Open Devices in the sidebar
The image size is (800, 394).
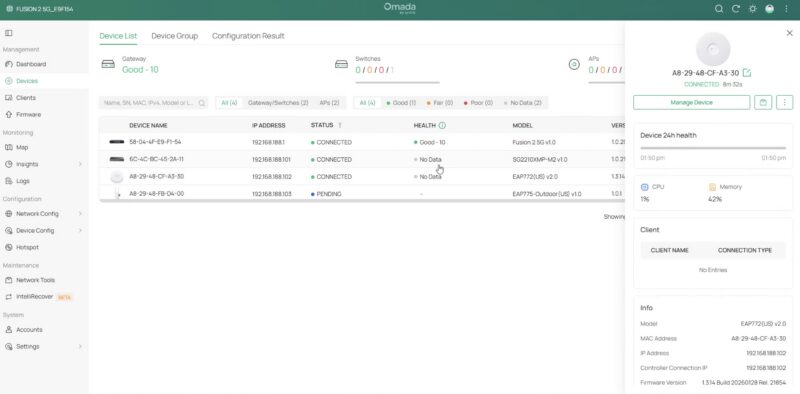[x=44, y=81]
